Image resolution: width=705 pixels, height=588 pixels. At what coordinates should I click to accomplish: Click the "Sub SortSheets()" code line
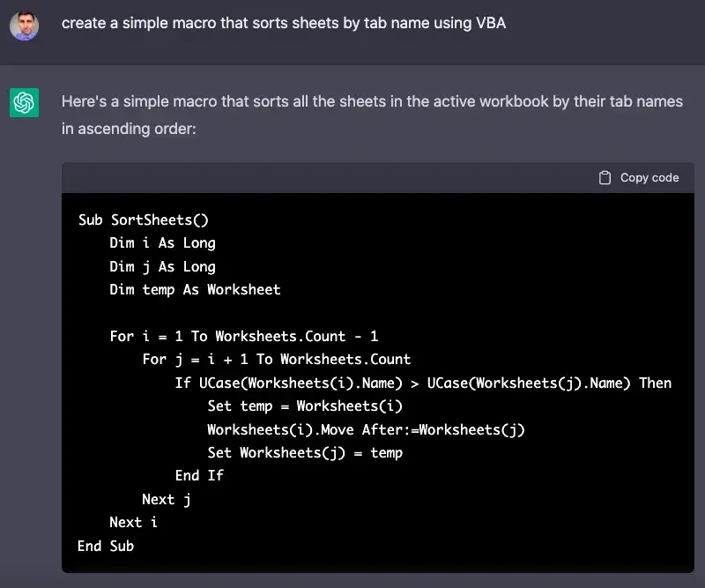[x=143, y=220]
